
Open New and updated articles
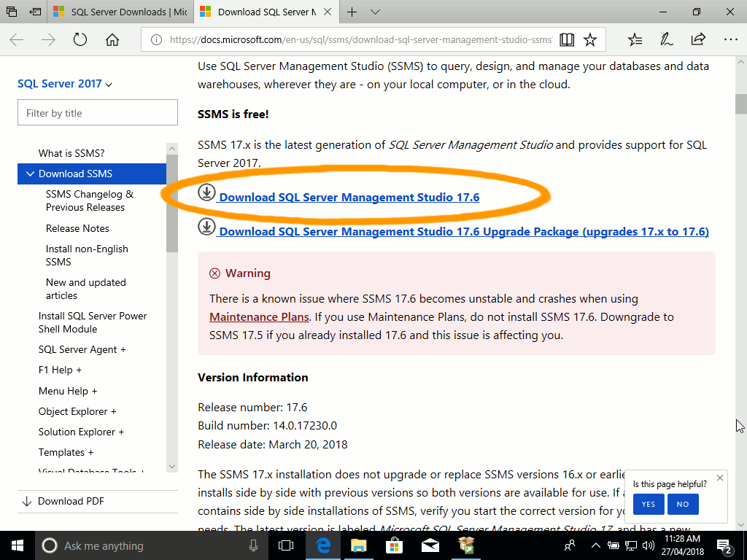(86, 289)
